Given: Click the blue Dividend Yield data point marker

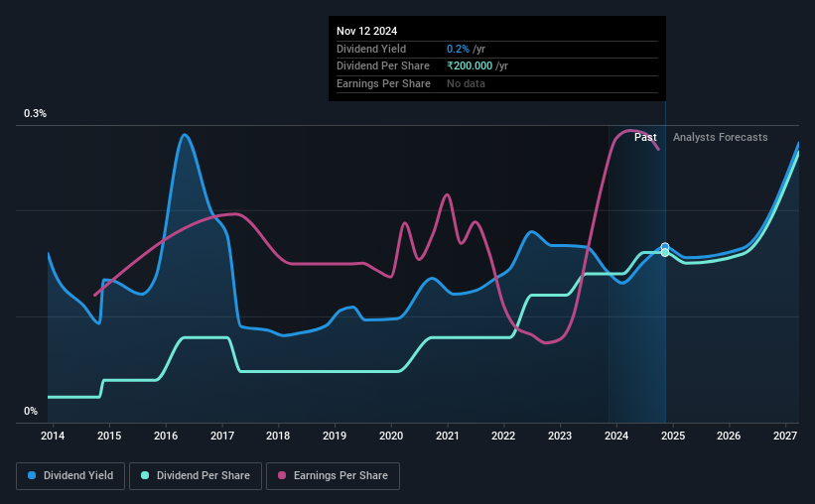Looking at the screenshot, I should (665, 246).
